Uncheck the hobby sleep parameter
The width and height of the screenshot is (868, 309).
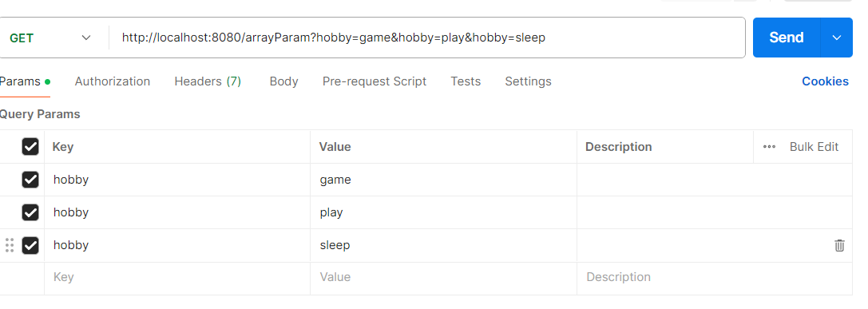(x=30, y=245)
